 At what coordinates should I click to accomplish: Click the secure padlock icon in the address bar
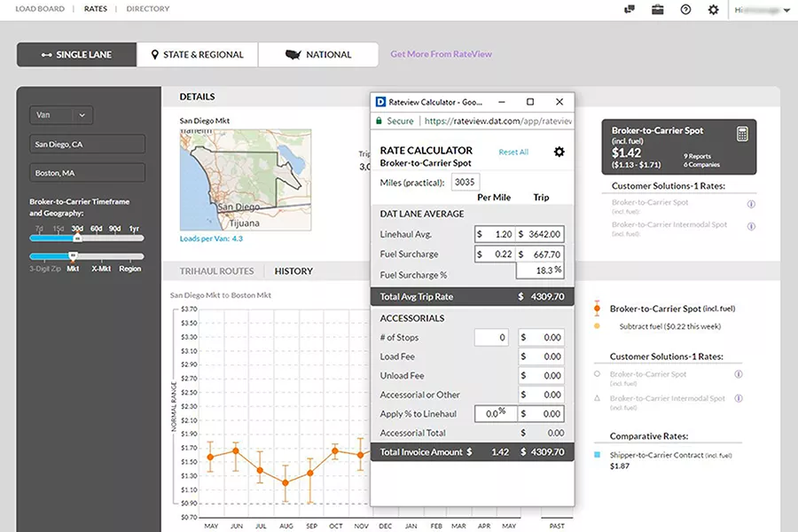(x=379, y=121)
